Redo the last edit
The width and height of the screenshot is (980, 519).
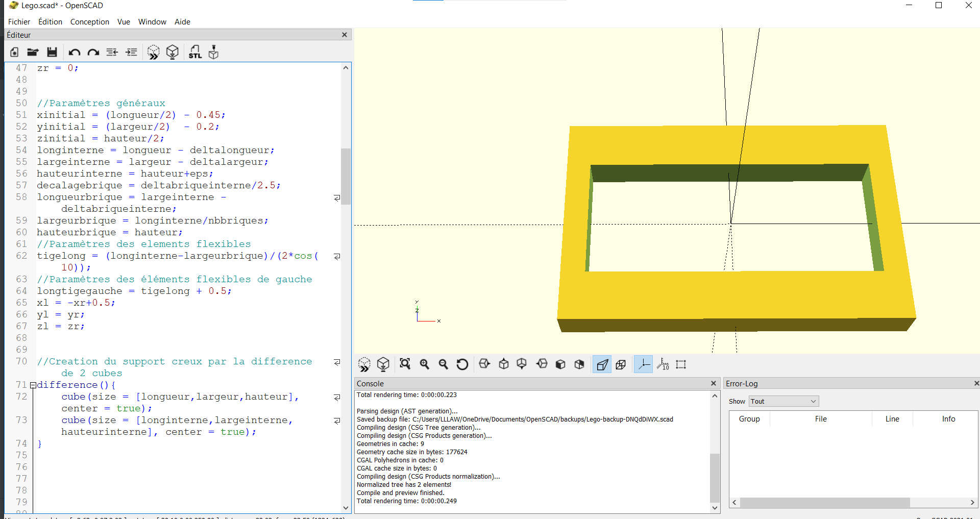click(x=93, y=52)
